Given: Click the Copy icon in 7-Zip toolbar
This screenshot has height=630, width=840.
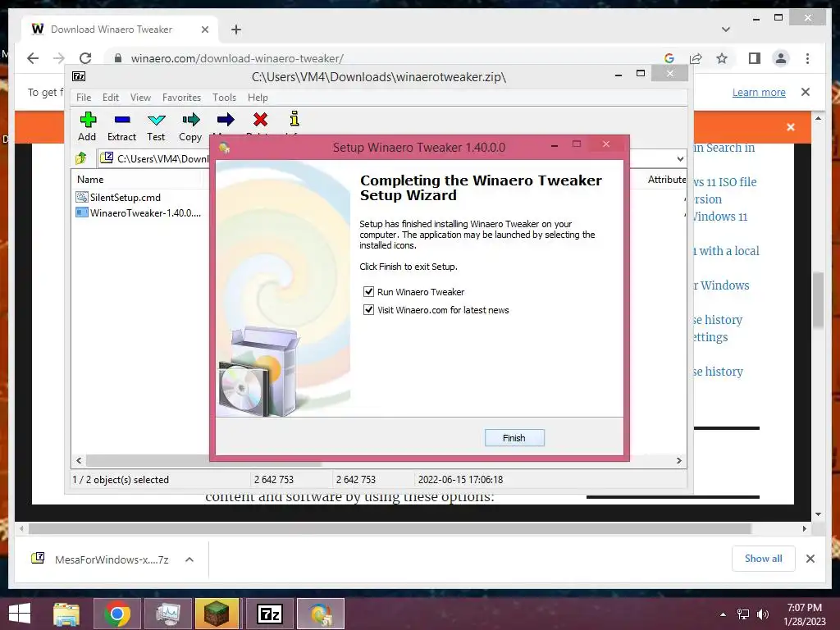Looking at the screenshot, I should (190, 120).
